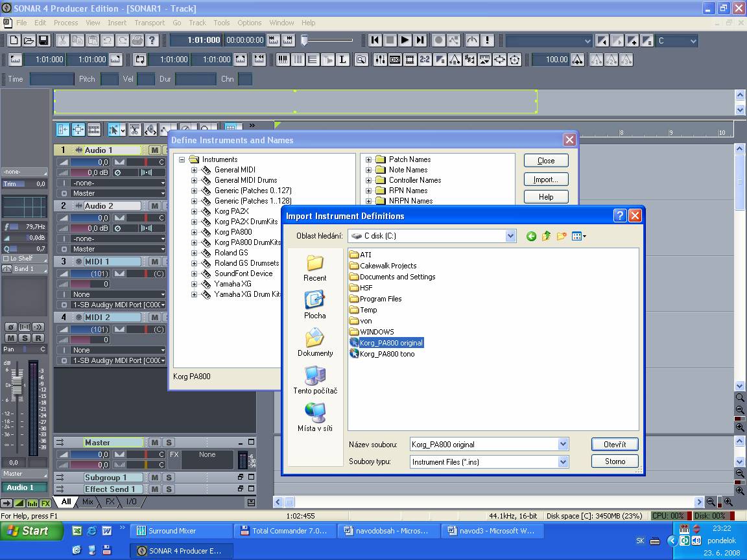Screen dimensions: 747x560
Task: Toggle the Loop icon in the loop toolbar
Action: [x=139, y=60]
